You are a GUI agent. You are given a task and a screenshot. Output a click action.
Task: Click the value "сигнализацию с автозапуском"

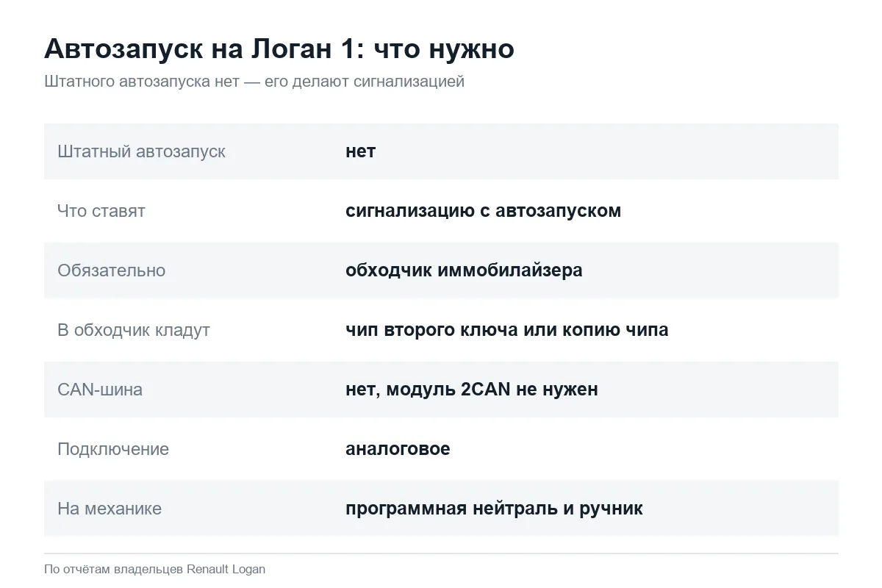coord(483,211)
